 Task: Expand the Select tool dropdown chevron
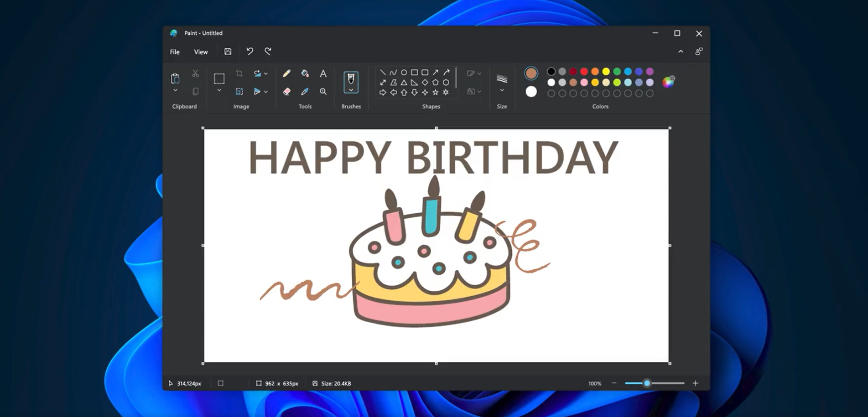point(219,91)
